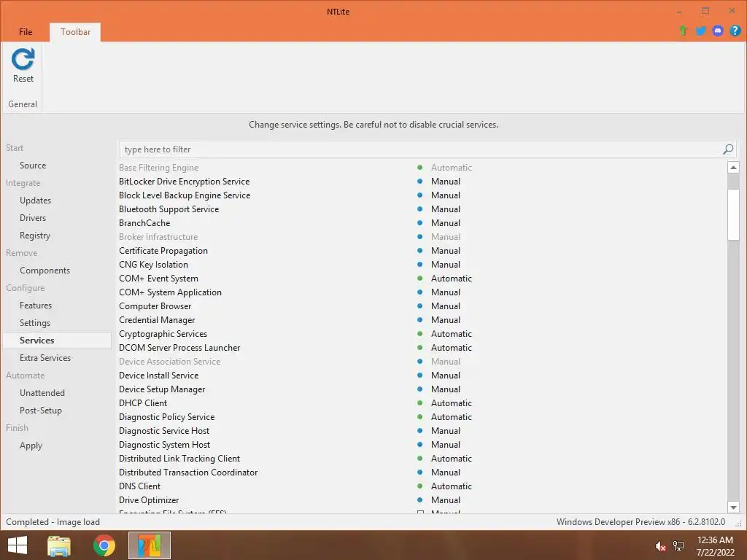Open the Unattended page
The width and height of the screenshot is (747, 560).
click(x=42, y=393)
